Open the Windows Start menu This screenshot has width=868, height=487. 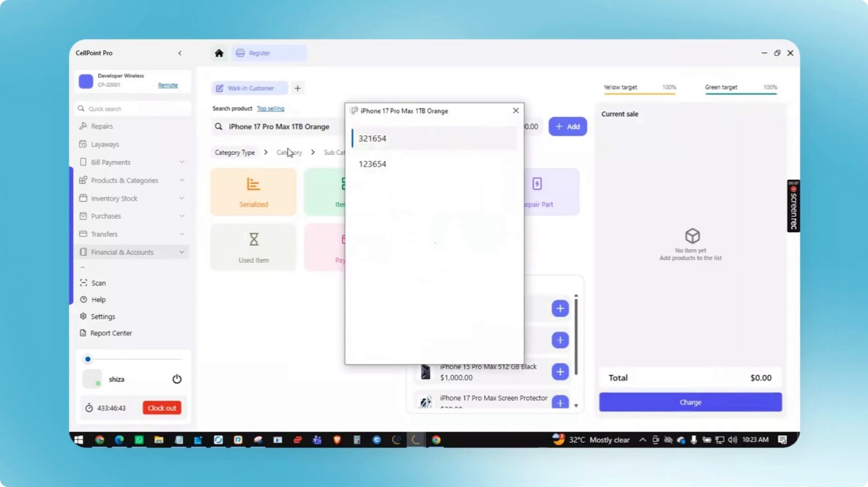[x=79, y=440]
